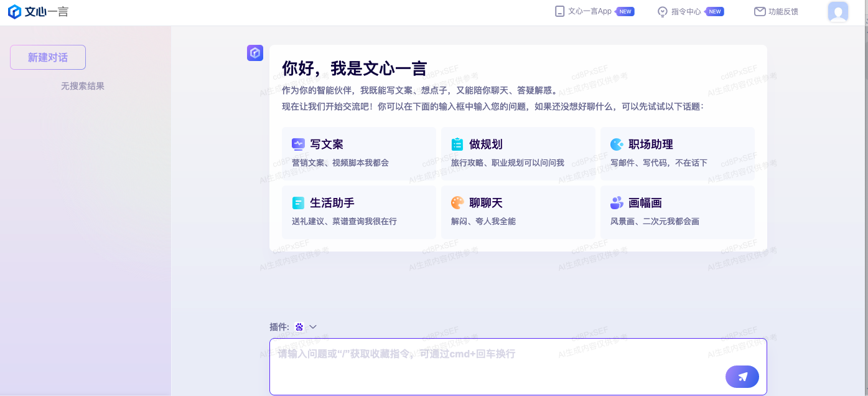Click the NEW badge next to 文心一言App

coord(625,11)
